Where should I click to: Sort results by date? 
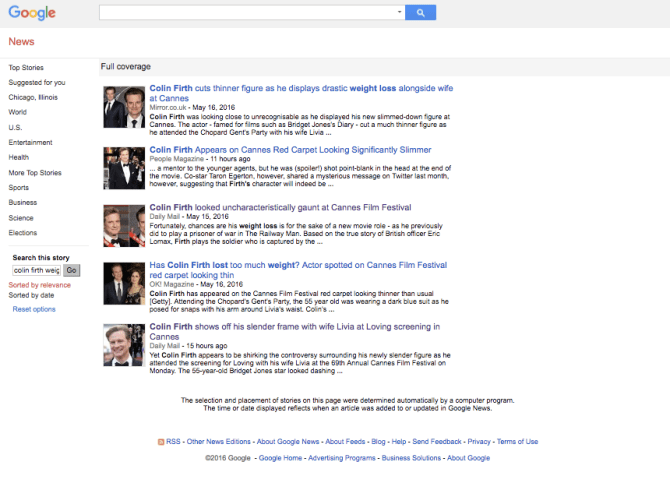pos(31,295)
